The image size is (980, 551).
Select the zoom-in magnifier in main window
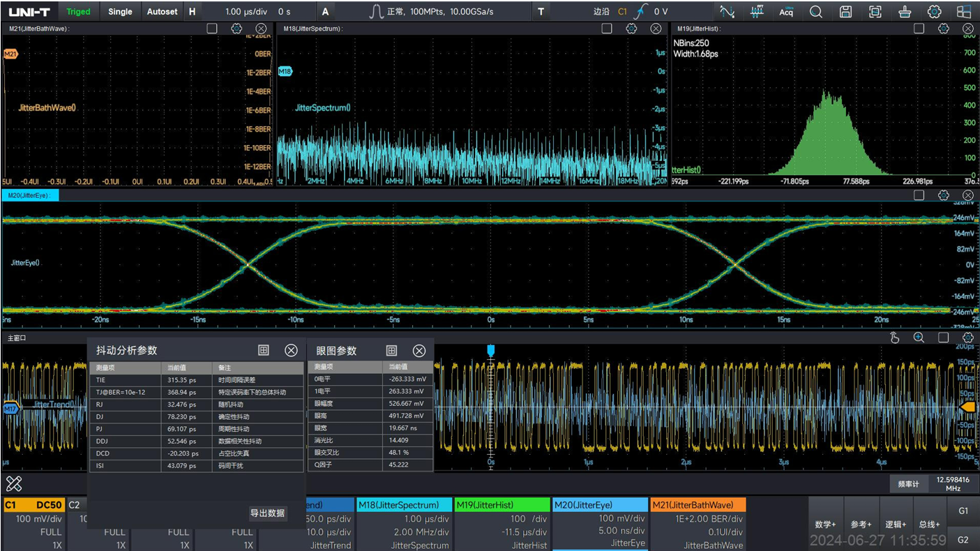point(919,338)
